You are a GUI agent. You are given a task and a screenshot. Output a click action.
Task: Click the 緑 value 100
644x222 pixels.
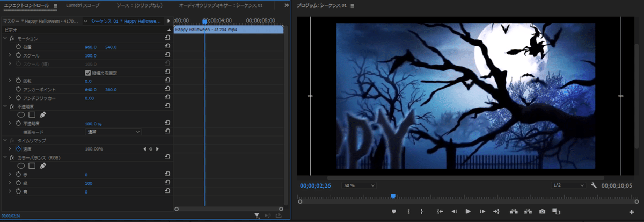(x=89, y=183)
